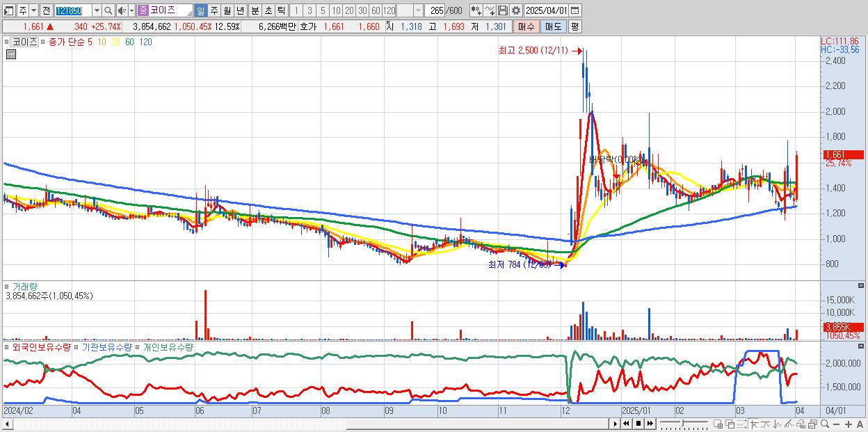Choose the 20 interval button
This screenshot has width=868, height=432.
point(349,10)
